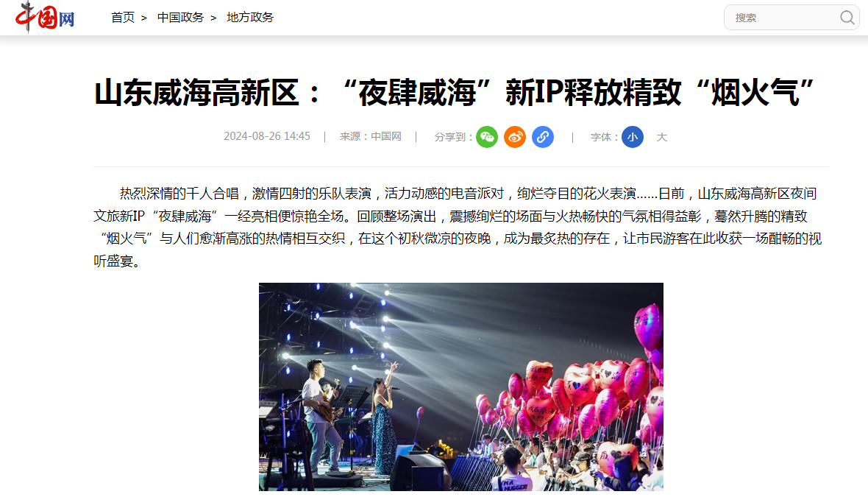Click the 2024-08-26 14:45 publish date

(267, 136)
